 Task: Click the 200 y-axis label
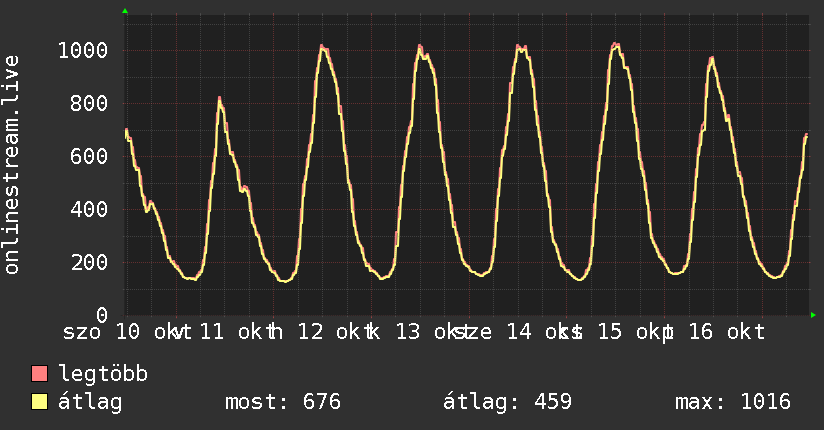pos(89,262)
